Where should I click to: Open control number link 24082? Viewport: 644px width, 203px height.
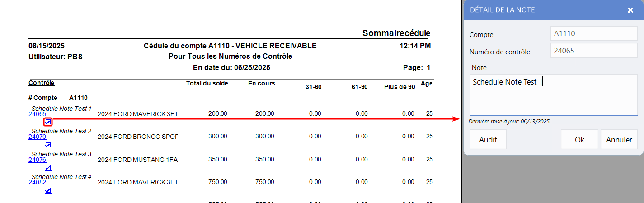(x=37, y=182)
